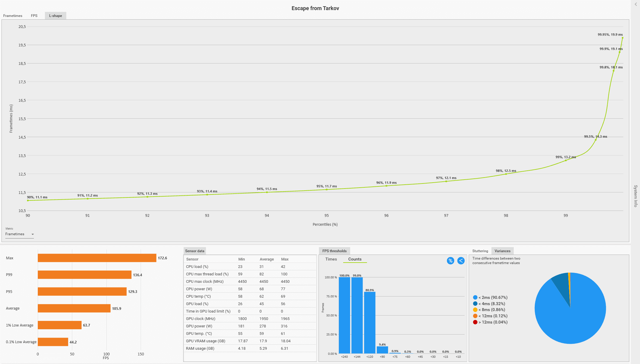Viewport: 640px width, 364px height.
Task: Open the Metric Frametimes dropdown
Action: [19, 234]
